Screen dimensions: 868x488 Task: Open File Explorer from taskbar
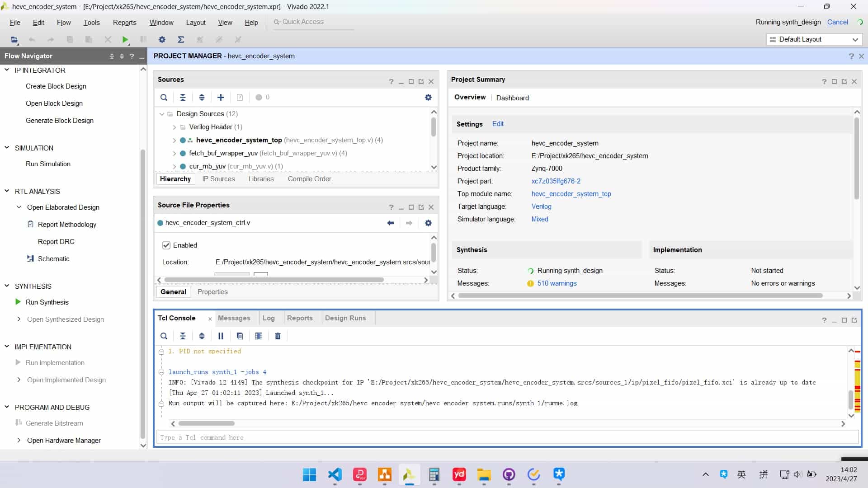point(484,474)
